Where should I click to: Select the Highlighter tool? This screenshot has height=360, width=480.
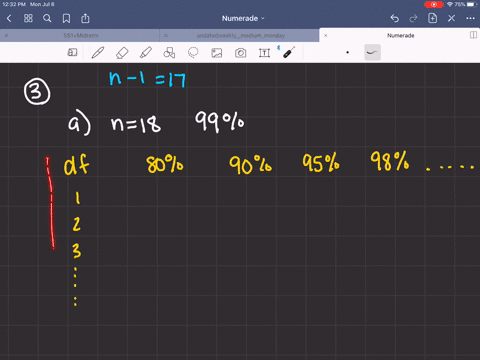tap(146, 53)
